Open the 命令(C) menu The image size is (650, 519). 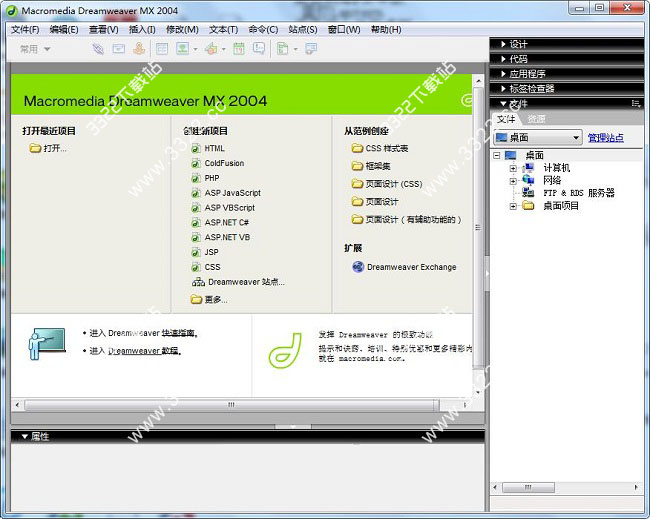point(263,29)
